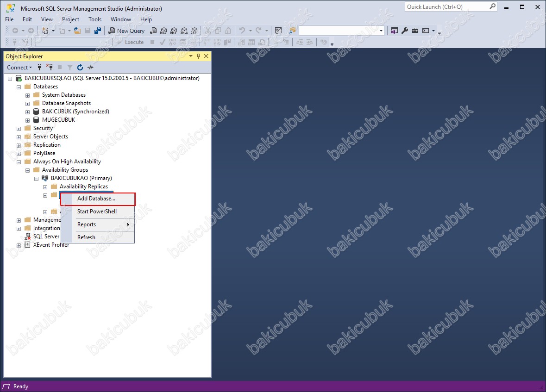
Task: Expand the BAKICUBUK (Synchronized) database
Action: point(27,112)
